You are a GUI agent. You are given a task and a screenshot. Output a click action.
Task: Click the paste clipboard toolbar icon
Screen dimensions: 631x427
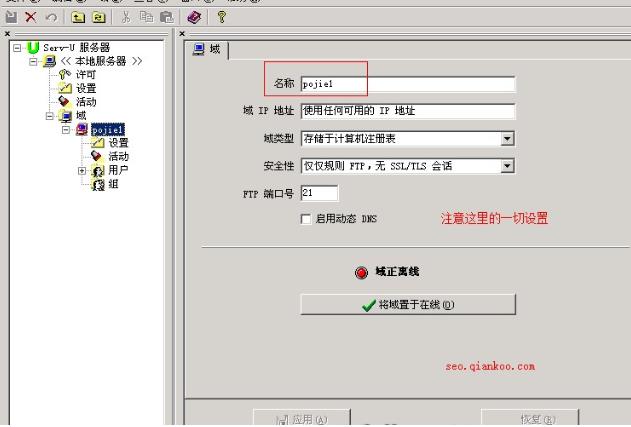click(x=166, y=17)
